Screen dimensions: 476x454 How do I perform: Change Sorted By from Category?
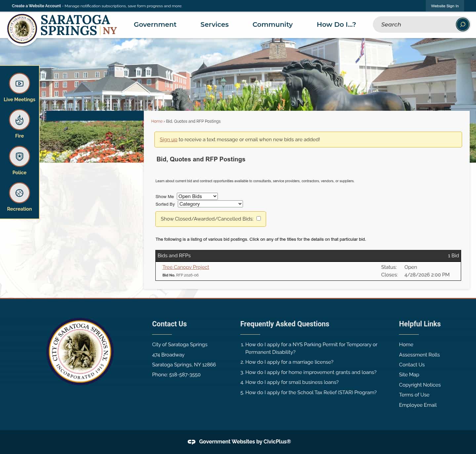point(210,204)
